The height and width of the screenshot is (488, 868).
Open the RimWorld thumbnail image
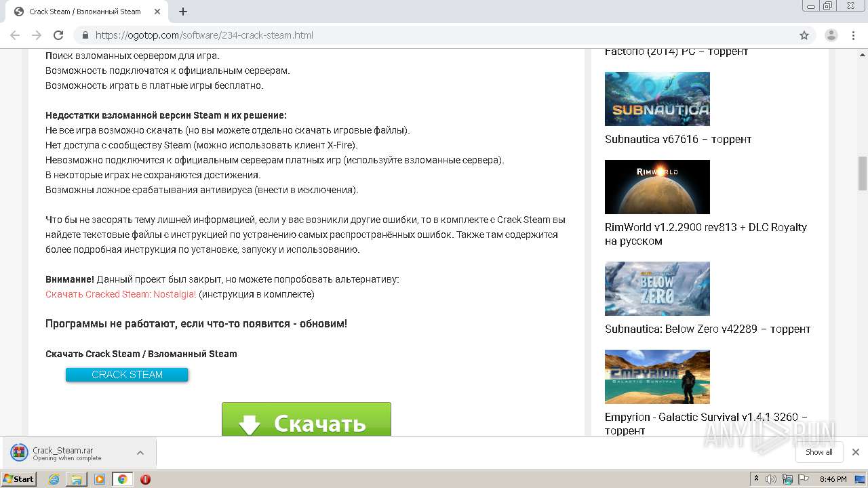[x=657, y=187]
